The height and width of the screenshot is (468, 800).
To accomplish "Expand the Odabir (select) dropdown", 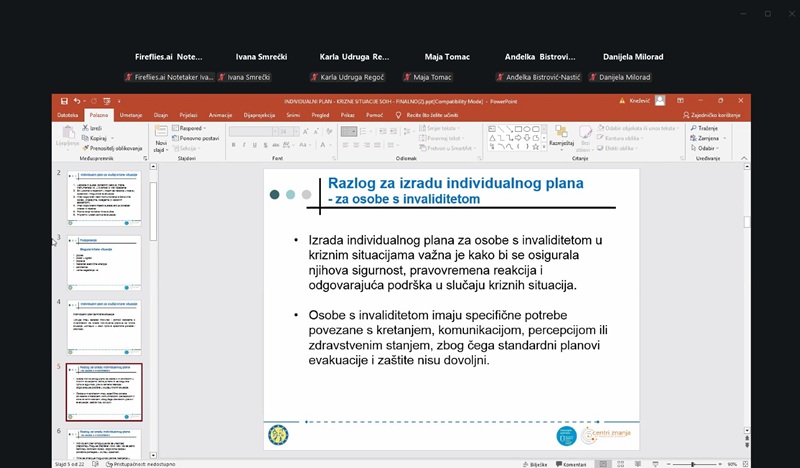I will [x=711, y=147].
